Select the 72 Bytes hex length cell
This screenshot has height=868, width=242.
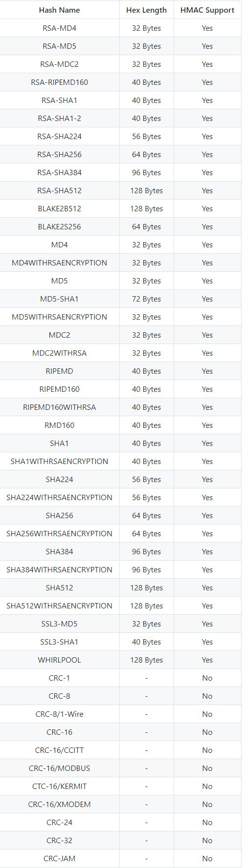(146, 299)
